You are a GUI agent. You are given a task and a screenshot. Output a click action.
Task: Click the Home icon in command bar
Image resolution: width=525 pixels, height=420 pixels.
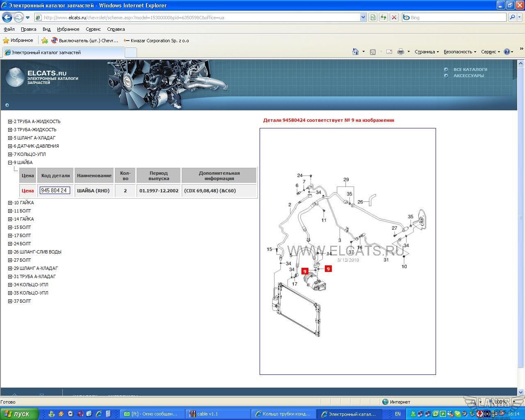(356, 52)
